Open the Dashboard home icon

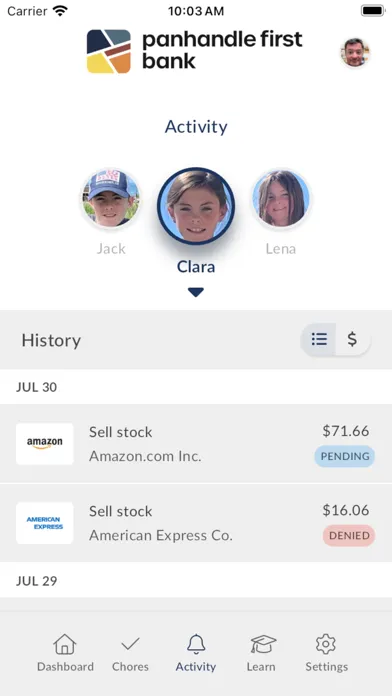[x=65, y=644]
